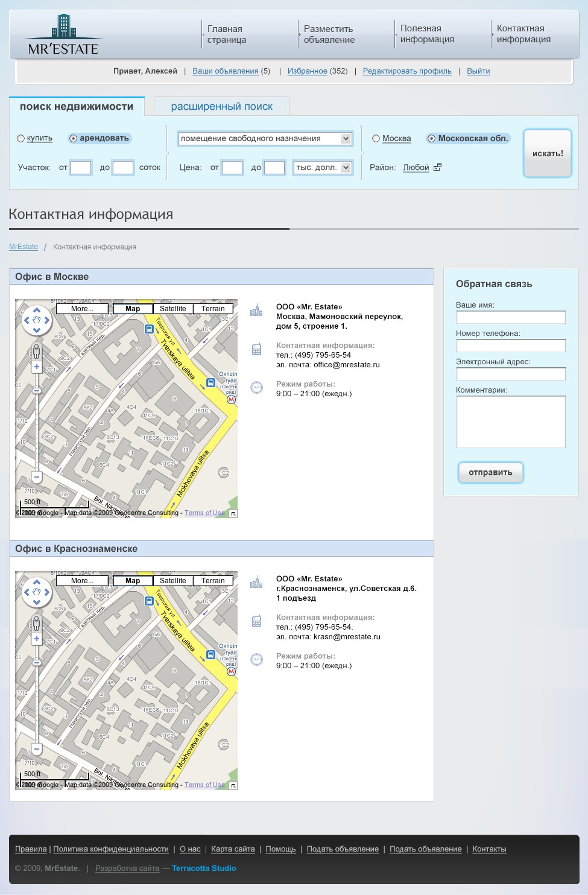588x895 pixels.
Task: Open Ваши объявления link
Action: coord(226,71)
